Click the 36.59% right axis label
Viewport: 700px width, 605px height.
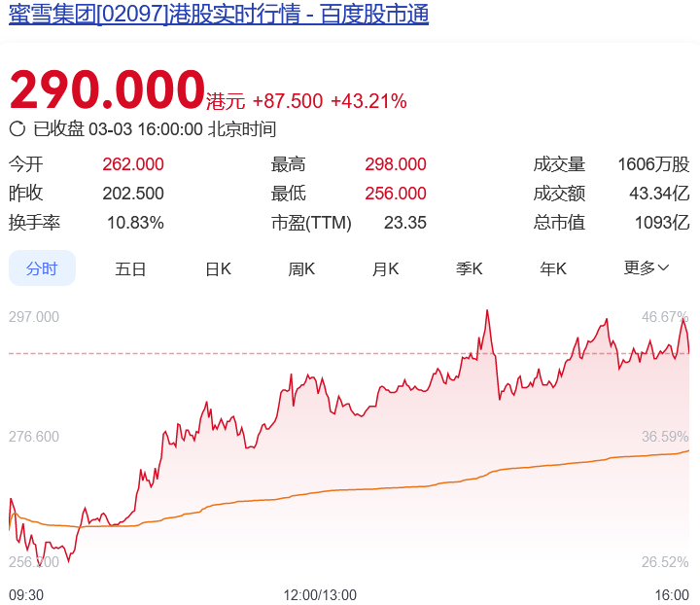665,436
